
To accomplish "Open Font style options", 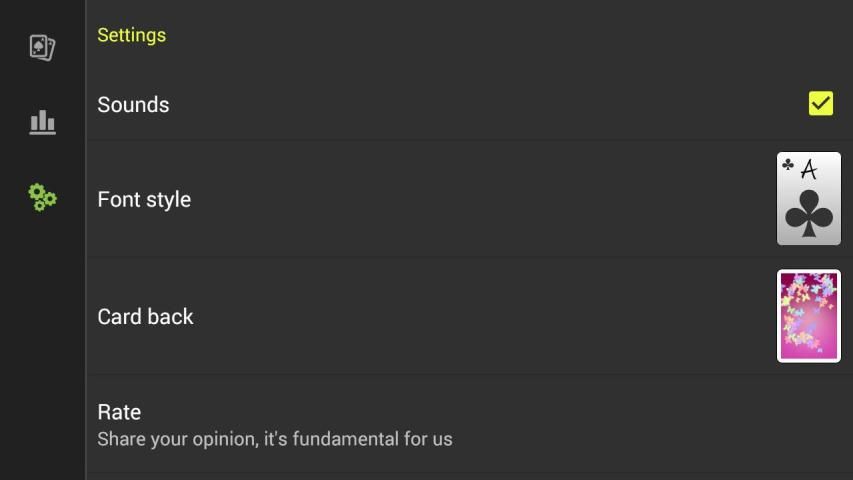I will 400,199.
